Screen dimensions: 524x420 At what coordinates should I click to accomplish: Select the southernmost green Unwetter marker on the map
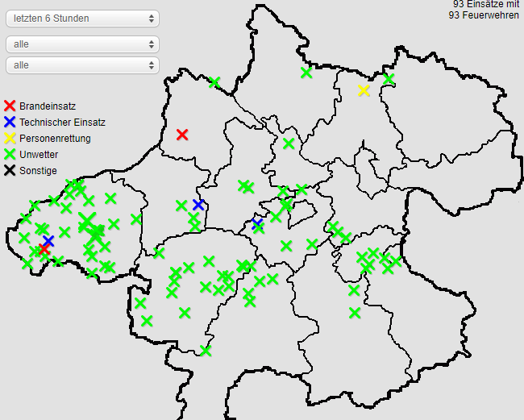[206, 351]
